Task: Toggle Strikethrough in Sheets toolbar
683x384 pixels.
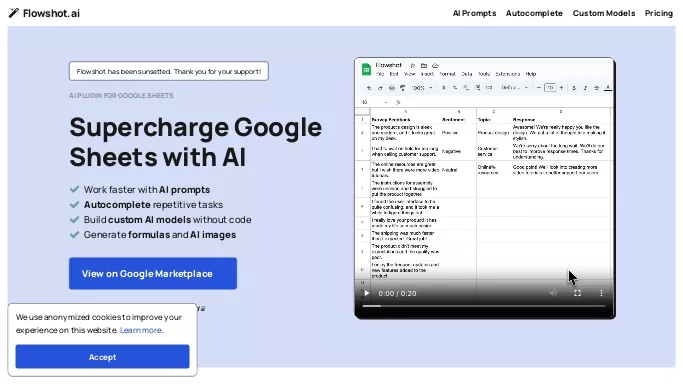Action: 596,88
